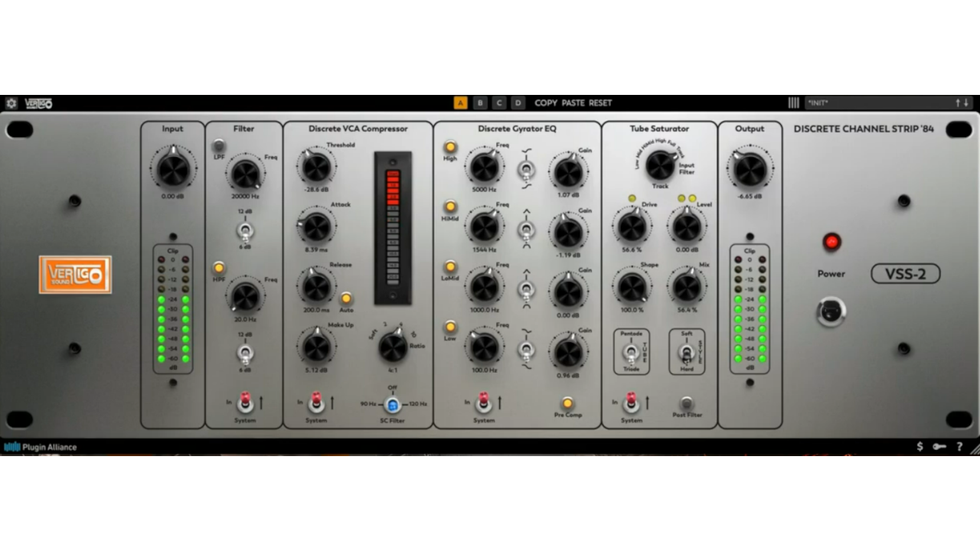Screen dimensions: 980x551
Task: Click the COPY button
Action: [x=546, y=103]
